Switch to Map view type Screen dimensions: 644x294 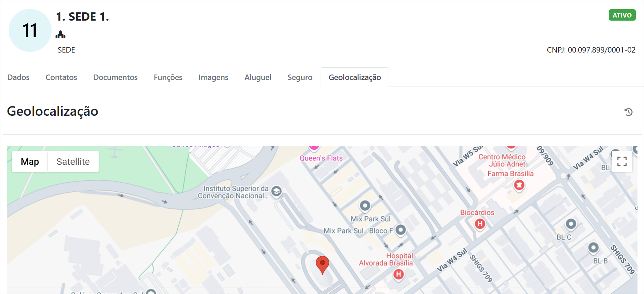[30, 161]
